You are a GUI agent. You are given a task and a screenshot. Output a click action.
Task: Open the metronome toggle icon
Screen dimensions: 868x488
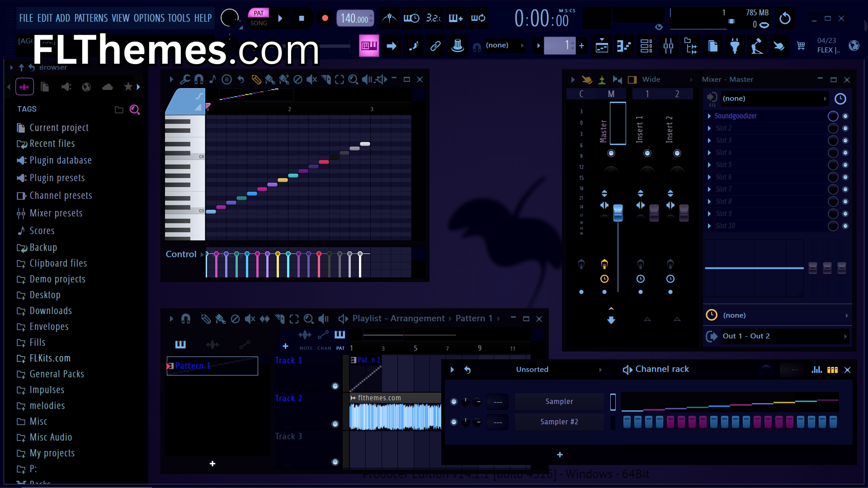tap(389, 18)
